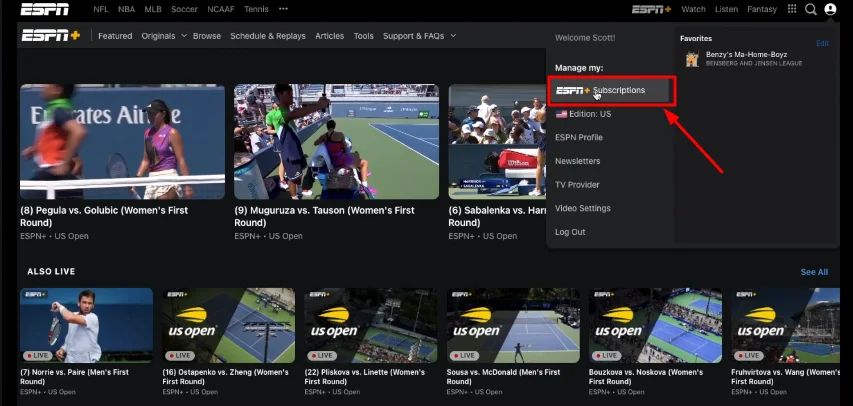Click the LIVE badge on Bouzkova thumbnail
This screenshot has width=853, height=406.
point(607,355)
